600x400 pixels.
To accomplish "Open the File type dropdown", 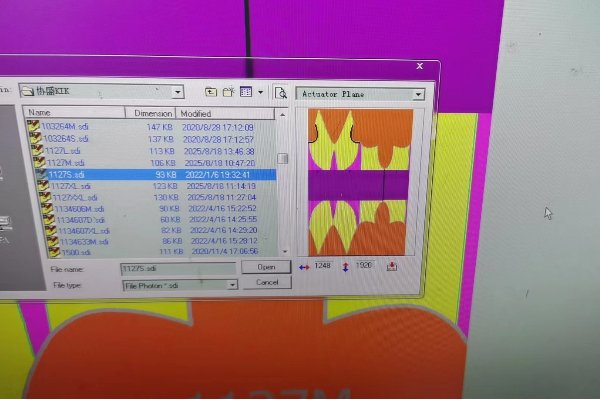I will tap(232, 285).
